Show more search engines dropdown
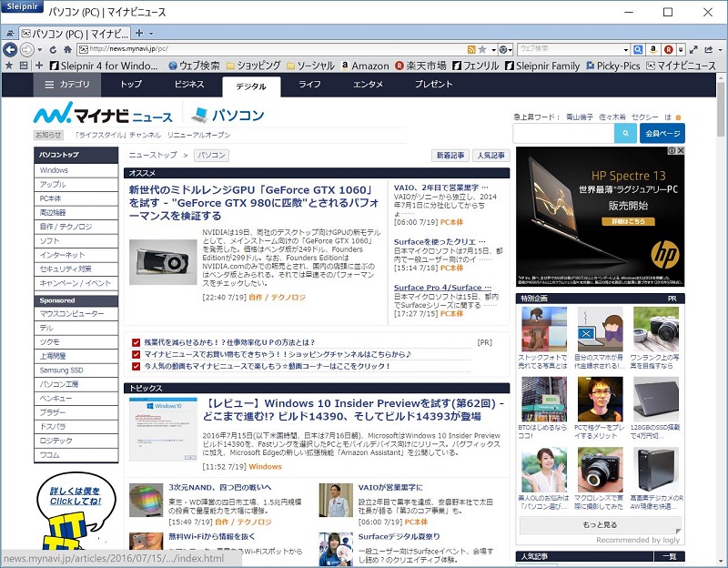728x568 pixels. [681, 50]
